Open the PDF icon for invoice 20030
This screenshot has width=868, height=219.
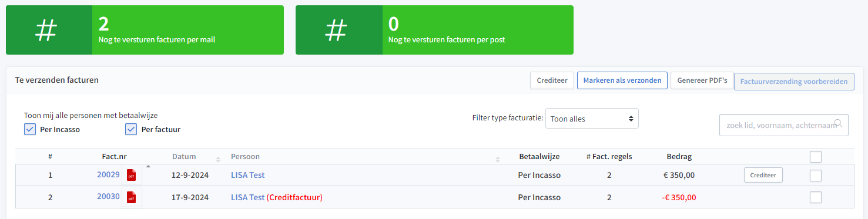pos(132,197)
